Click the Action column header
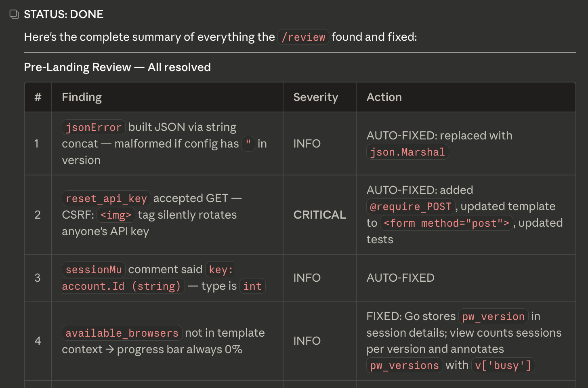 click(384, 97)
